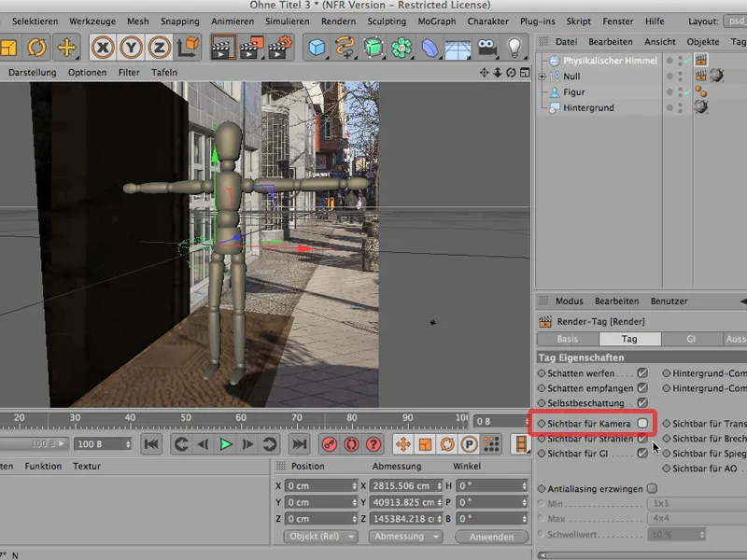Screen dimensions: 747x560
Task: Select the material tag on Hintergrund
Action: [x=701, y=107]
